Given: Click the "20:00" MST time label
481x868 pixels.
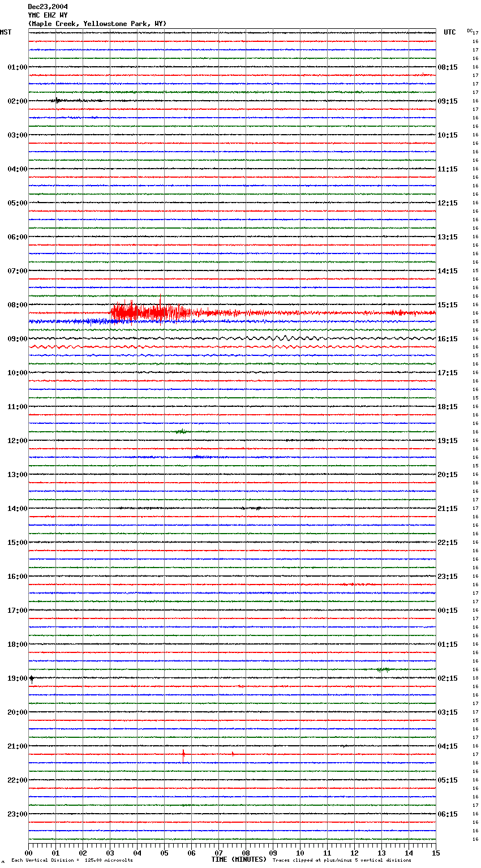Looking at the screenshot, I should click(x=18, y=712).
